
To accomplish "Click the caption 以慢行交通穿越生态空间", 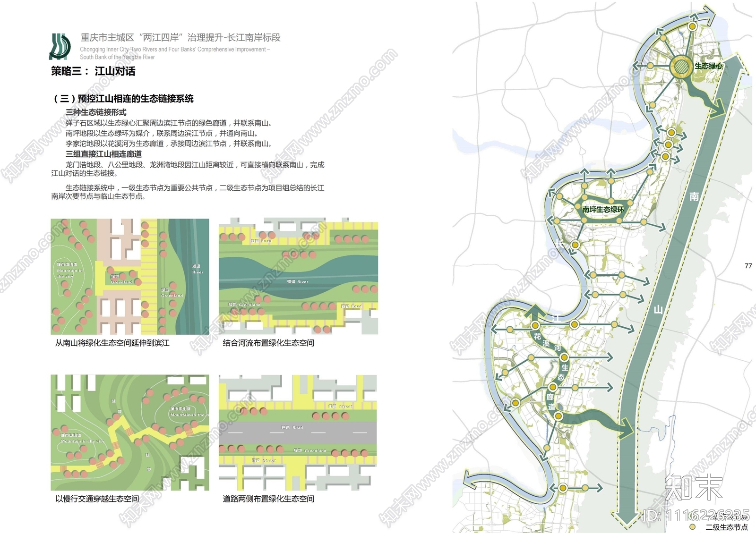I will (97, 499).
